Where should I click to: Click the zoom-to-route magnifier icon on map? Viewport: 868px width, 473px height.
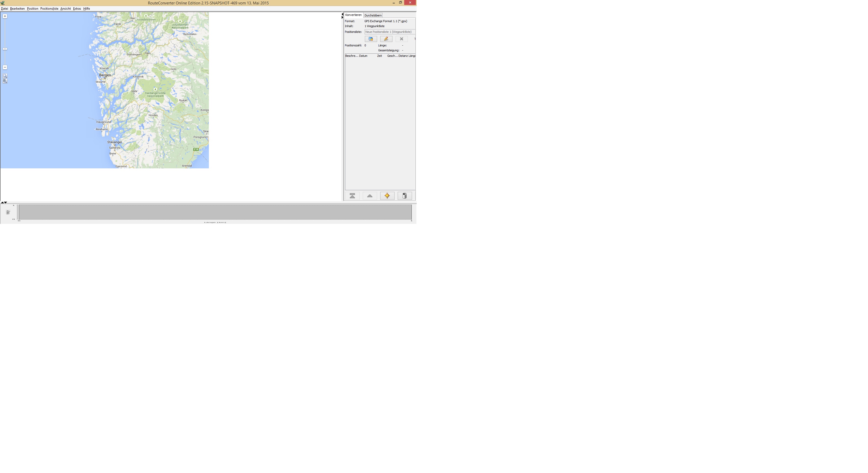click(x=5, y=81)
